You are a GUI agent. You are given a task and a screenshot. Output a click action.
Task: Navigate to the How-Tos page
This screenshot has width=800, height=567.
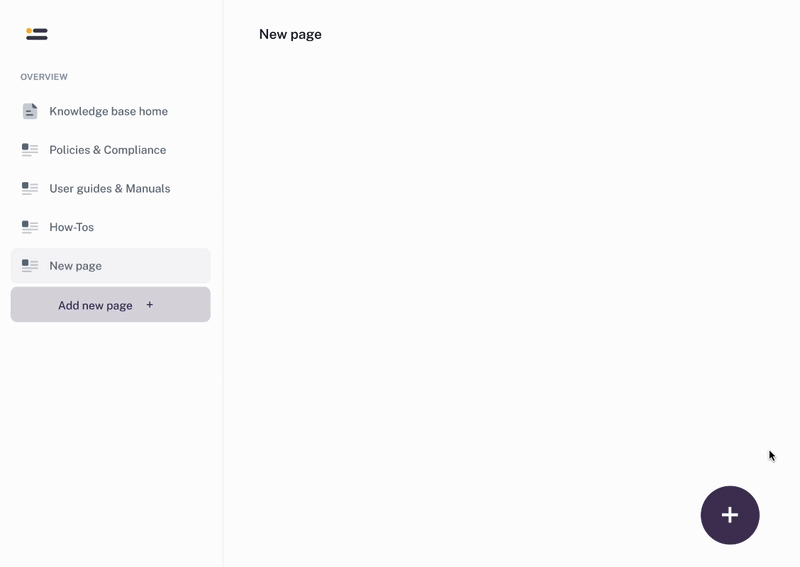click(71, 227)
